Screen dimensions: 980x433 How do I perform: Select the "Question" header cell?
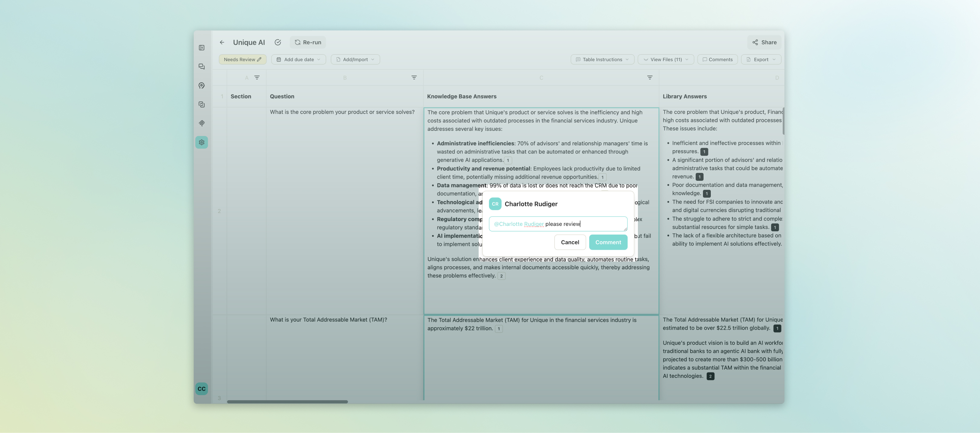(345, 96)
